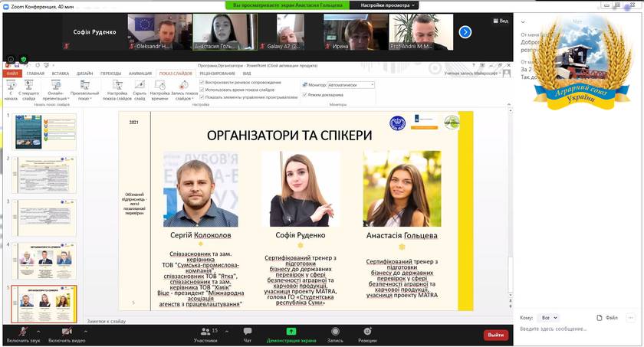Click the slide title ОРГАНІЗАТОРИ ТА СПІКЕРИ
This screenshot has width=644, height=347.
point(289,136)
